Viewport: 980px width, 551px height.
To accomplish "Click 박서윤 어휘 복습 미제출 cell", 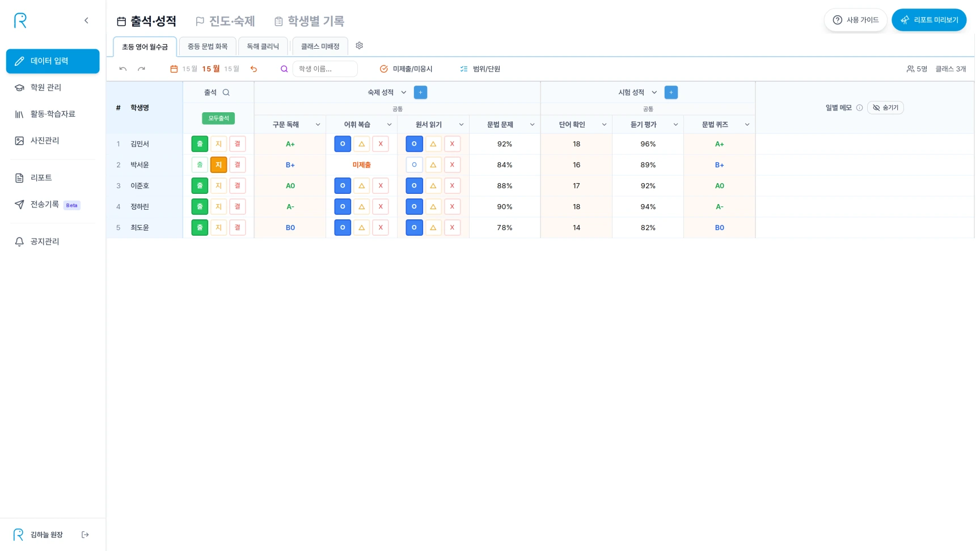I will (x=361, y=165).
